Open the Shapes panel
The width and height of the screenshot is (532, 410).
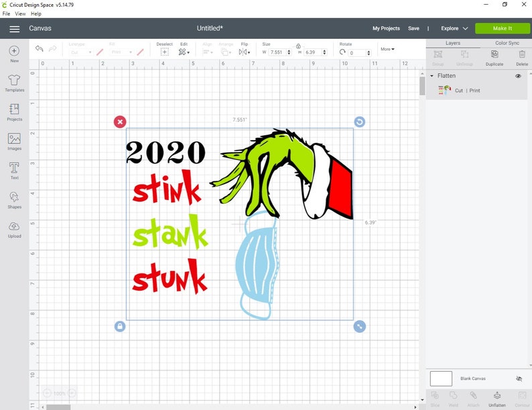(x=14, y=200)
